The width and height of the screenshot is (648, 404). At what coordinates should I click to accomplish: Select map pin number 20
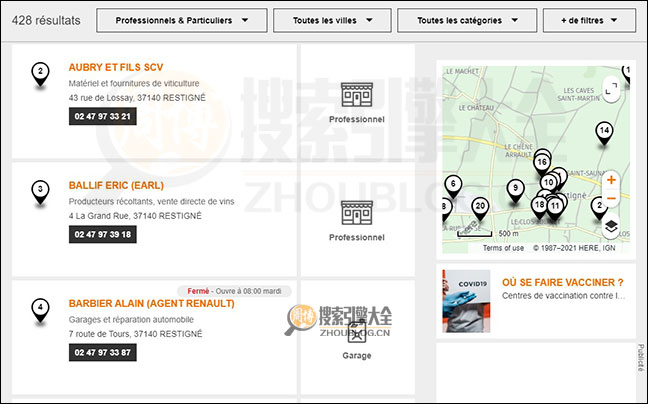pyautogui.click(x=480, y=207)
